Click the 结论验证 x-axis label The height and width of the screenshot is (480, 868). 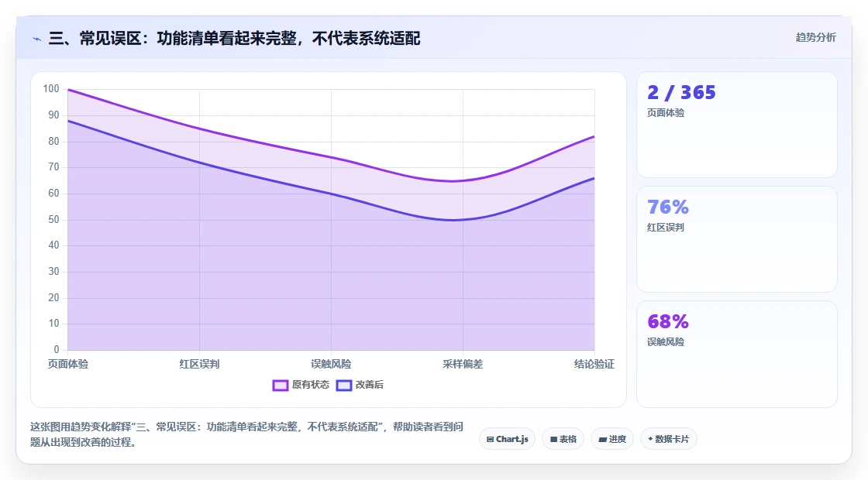click(594, 364)
